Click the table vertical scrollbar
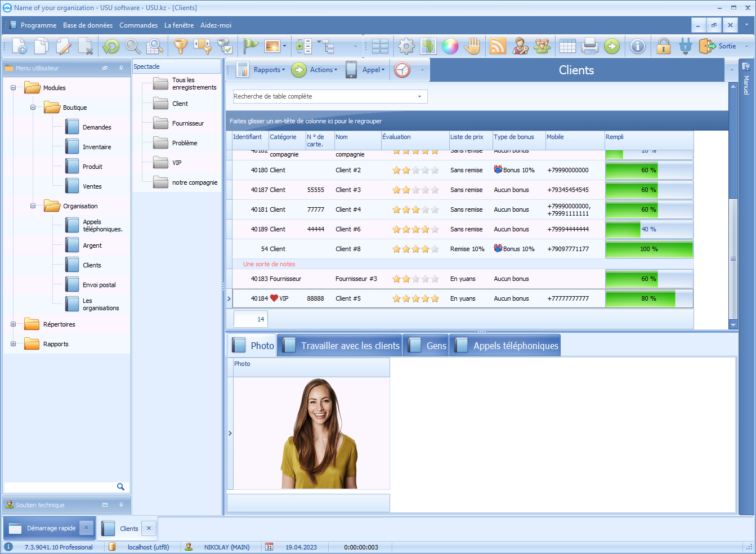The width and height of the screenshot is (756, 554). 733,259
